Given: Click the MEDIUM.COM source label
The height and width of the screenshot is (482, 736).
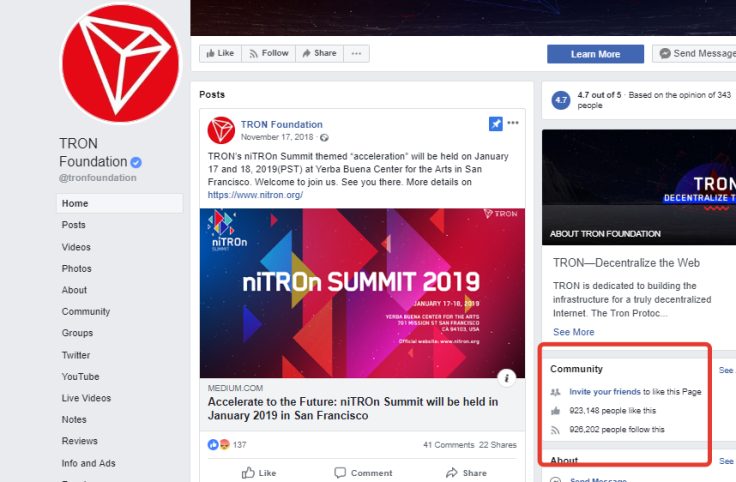Looking at the screenshot, I should pos(235,388).
